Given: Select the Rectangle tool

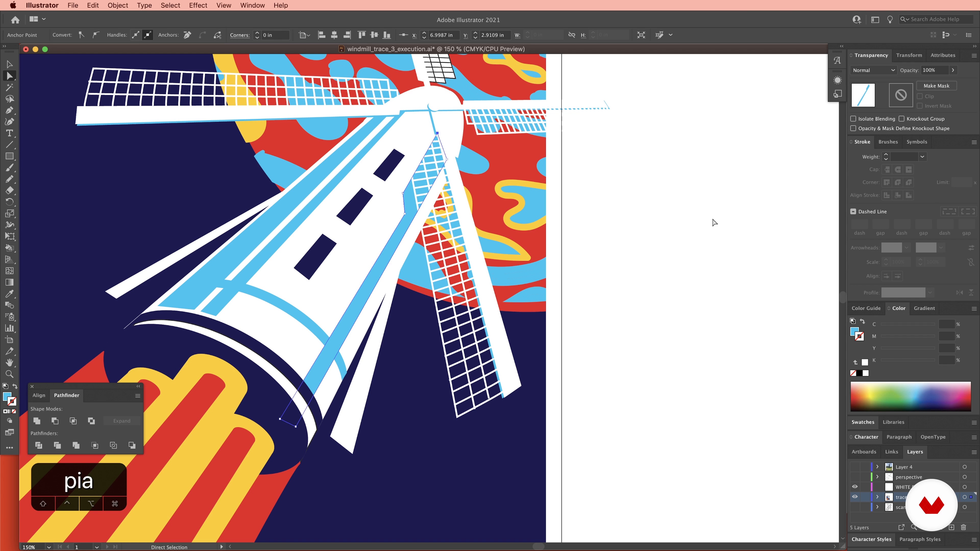Looking at the screenshot, I should point(9,156).
